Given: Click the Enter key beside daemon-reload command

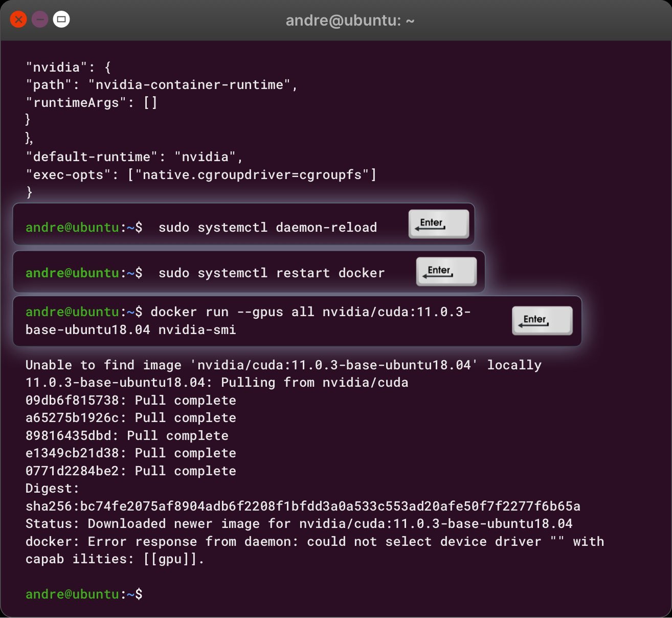Looking at the screenshot, I should [439, 224].
